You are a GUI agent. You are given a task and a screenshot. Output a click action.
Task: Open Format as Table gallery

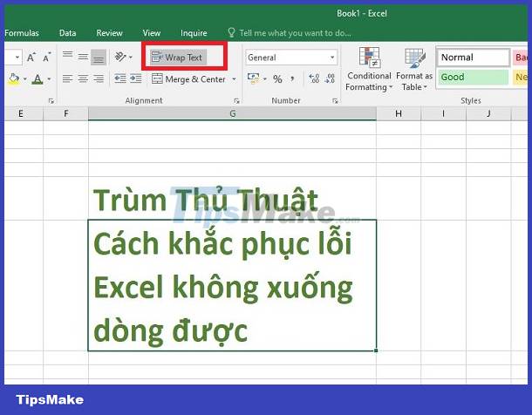point(414,69)
